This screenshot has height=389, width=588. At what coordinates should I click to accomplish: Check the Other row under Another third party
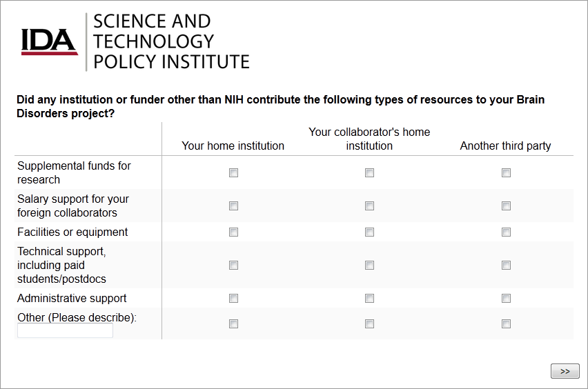[x=506, y=324]
